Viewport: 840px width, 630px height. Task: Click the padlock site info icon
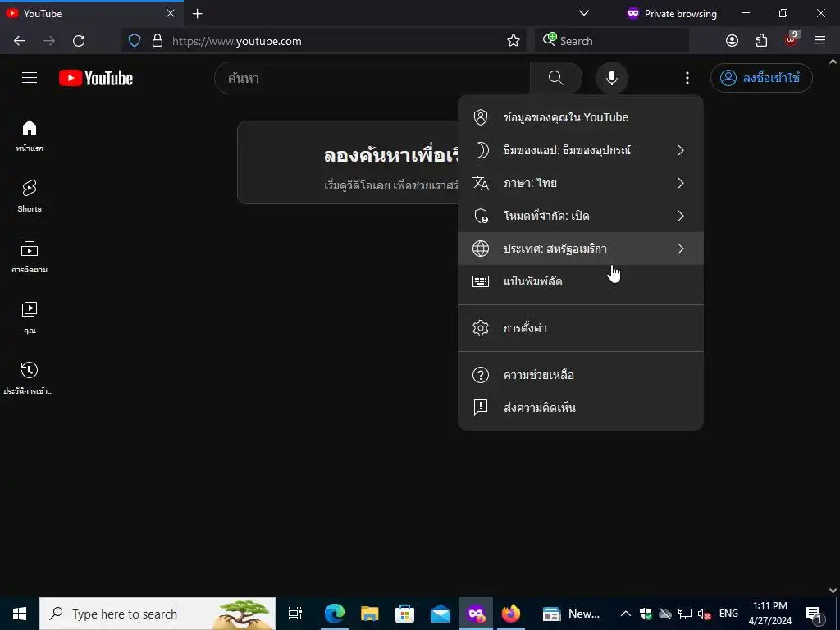pyautogui.click(x=157, y=41)
